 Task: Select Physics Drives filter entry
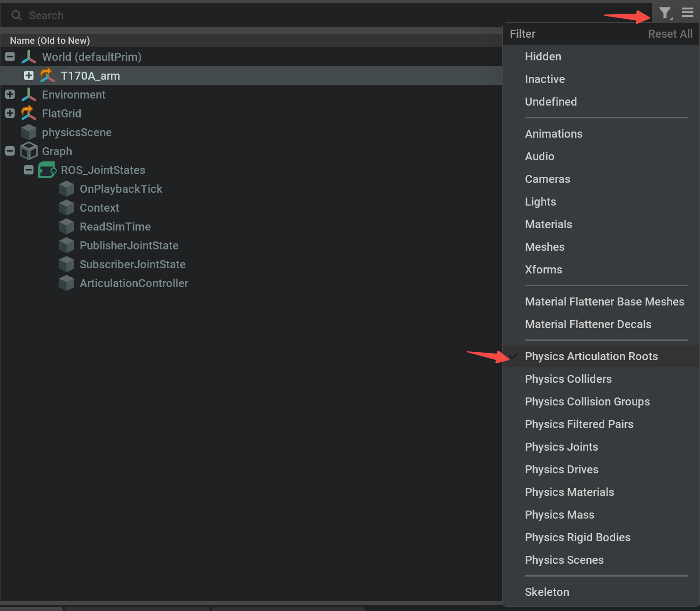(600, 470)
